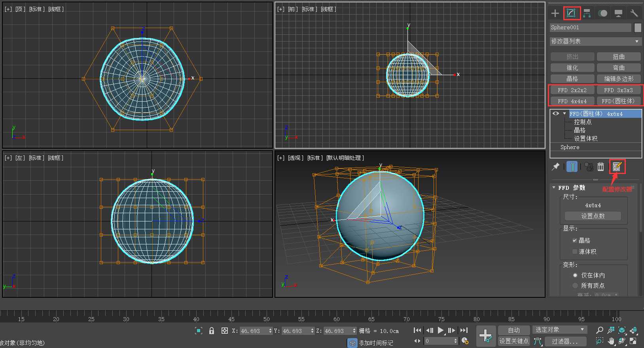Open the Hierarchy command panel tab
Image resolution: width=644 pixels, height=348 pixels.
(587, 13)
